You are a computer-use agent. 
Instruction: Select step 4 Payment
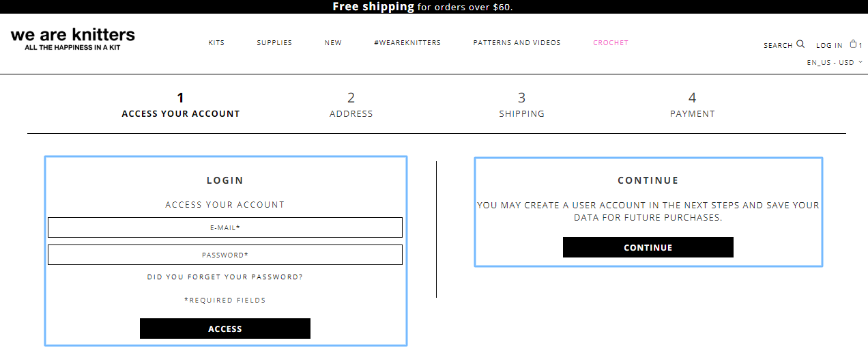(x=693, y=105)
